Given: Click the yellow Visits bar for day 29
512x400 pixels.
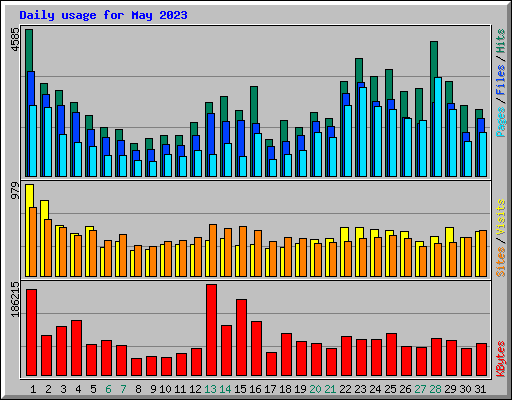Looking at the screenshot, I should pos(449,235).
